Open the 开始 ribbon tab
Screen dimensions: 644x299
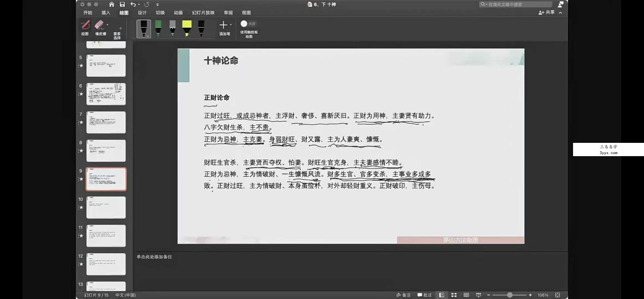pyautogui.click(x=88, y=13)
